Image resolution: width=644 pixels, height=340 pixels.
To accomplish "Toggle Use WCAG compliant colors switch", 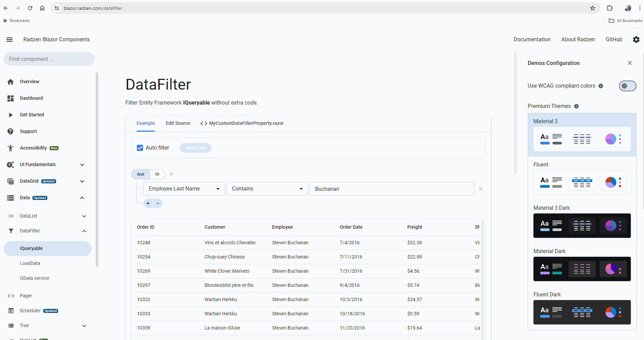I will coord(627,86).
